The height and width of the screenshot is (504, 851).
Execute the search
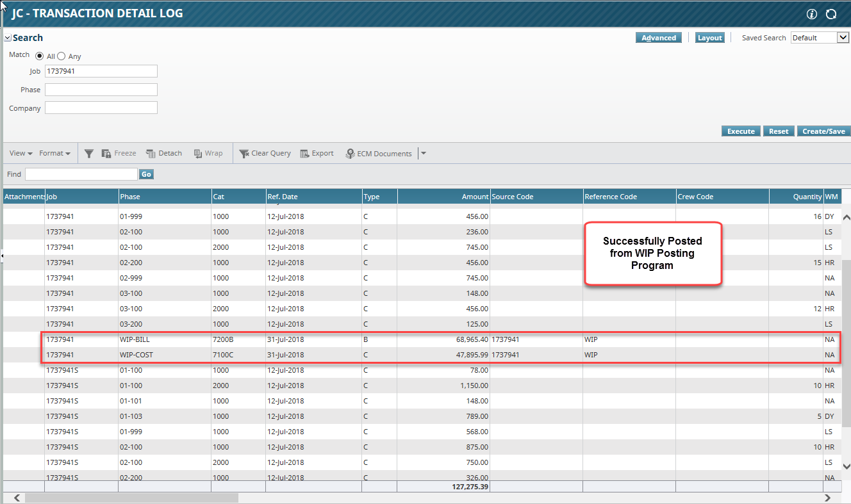click(x=741, y=131)
